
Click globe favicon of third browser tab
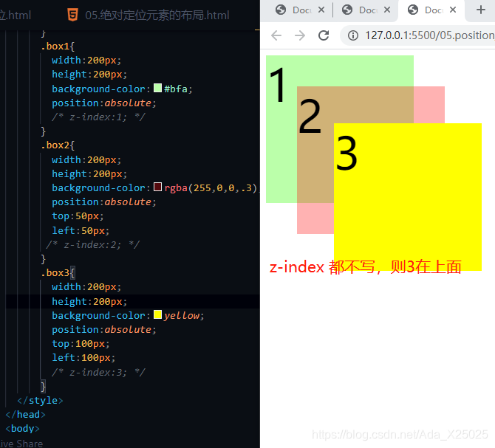(x=413, y=10)
